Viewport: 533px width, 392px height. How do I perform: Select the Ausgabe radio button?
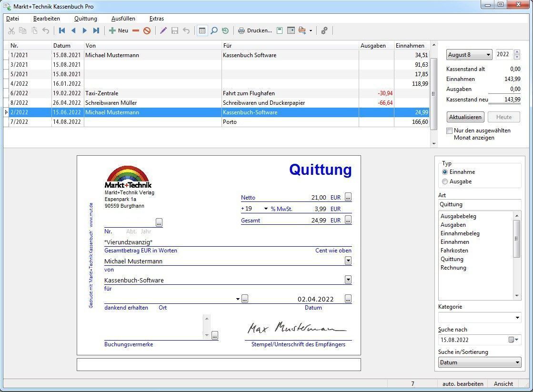tap(445, 181)
